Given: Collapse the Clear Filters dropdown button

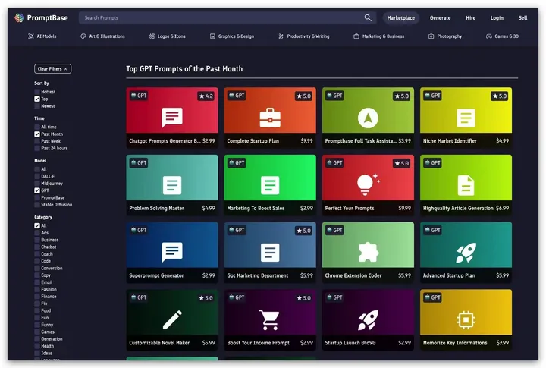Looking at the screenshot, I should click(53, 69).
